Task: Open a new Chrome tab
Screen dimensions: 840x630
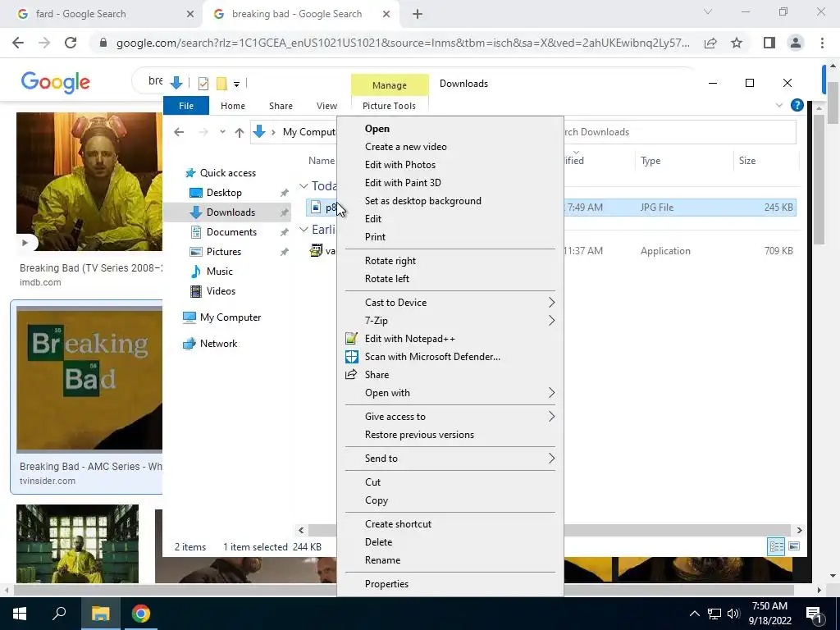Action: (418, 14)
